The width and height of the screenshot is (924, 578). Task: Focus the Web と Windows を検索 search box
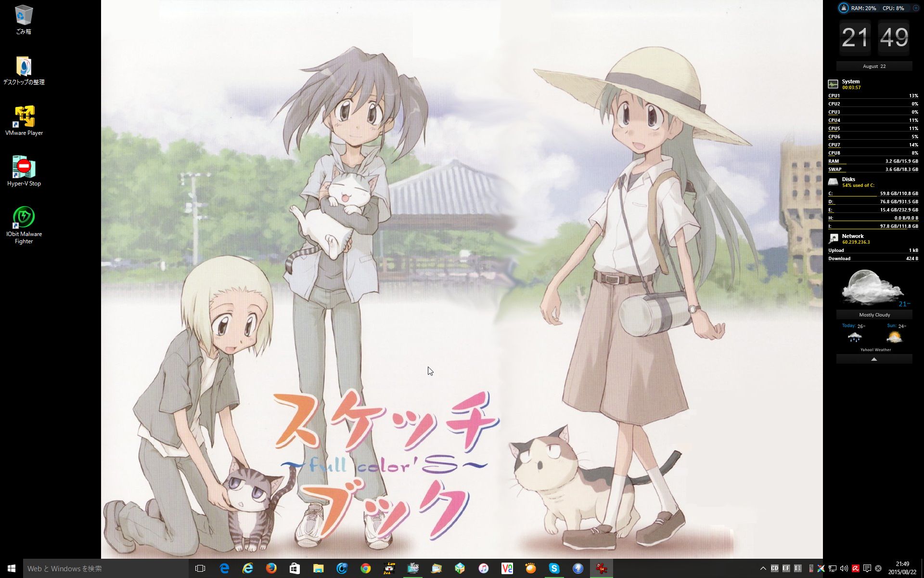[x=106, y=568]
